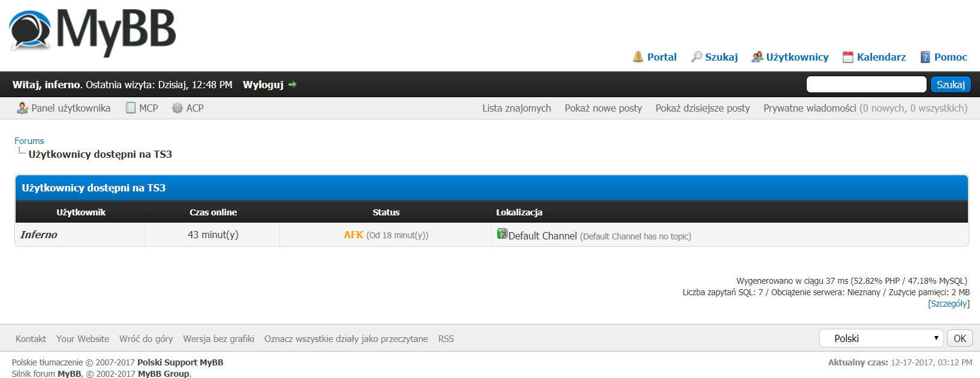Click the Szukaj magnifier icon in top menu
The height and width of the screenshot is (378, 980).
[696, 57]
